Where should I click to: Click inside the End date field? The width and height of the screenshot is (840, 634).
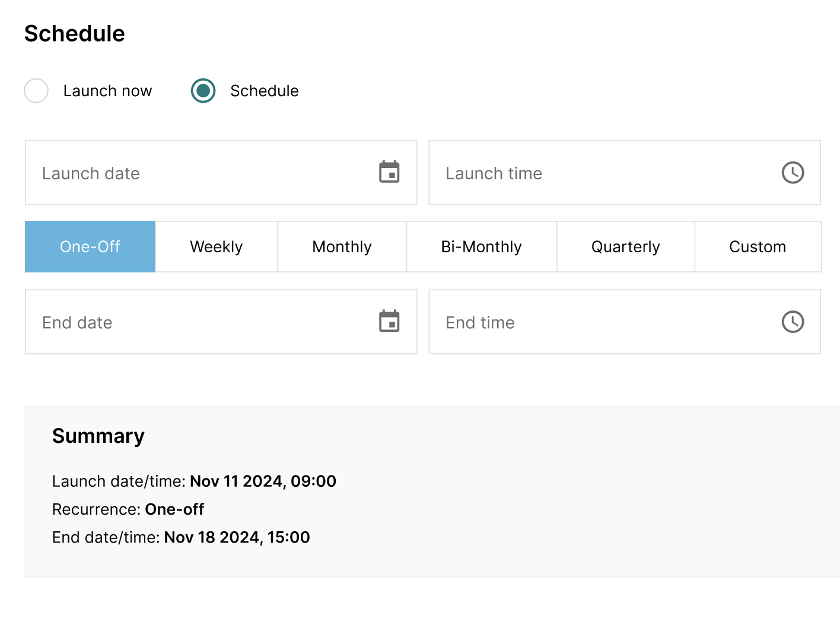click(178, 322)
